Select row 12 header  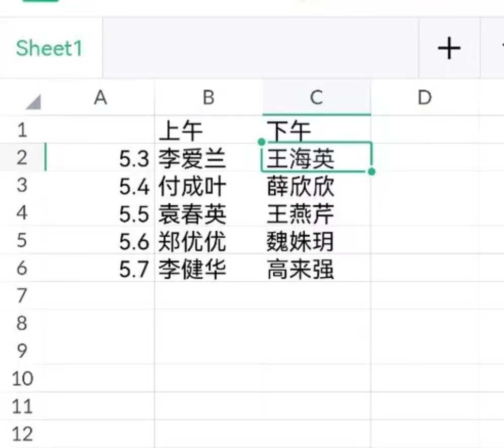point(22,434)
